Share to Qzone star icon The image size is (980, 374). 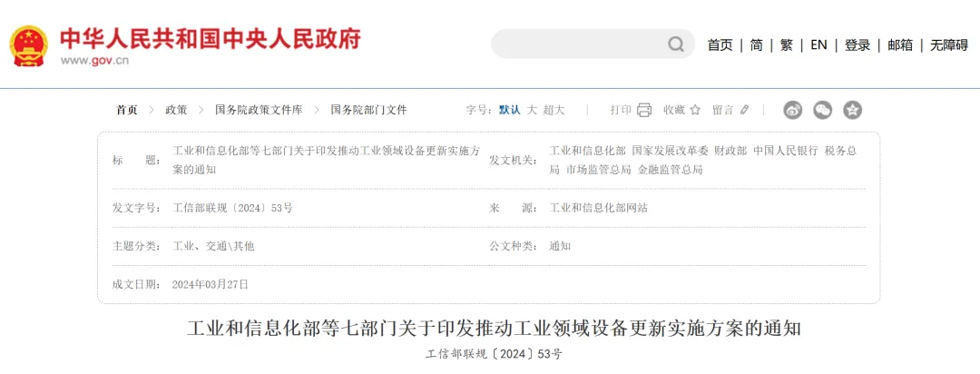(852, 110)
